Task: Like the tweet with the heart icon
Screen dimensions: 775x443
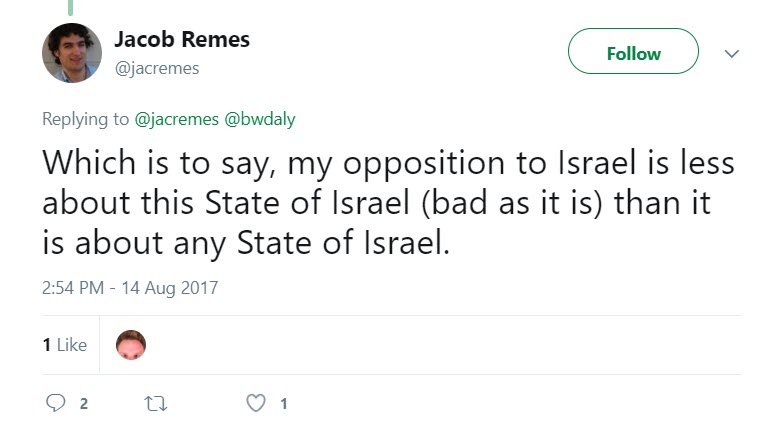Action: pos(256,404)
